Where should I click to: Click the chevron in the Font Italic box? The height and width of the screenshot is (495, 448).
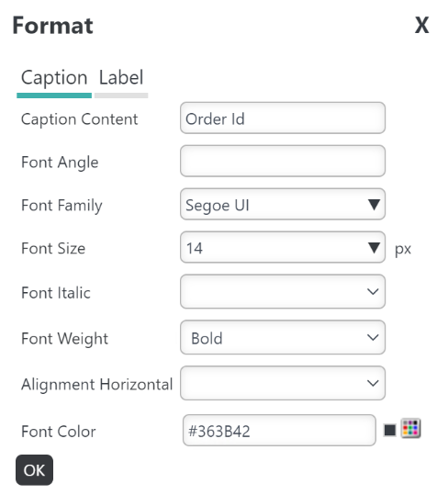pyautogui.click(x=373, y=291)
